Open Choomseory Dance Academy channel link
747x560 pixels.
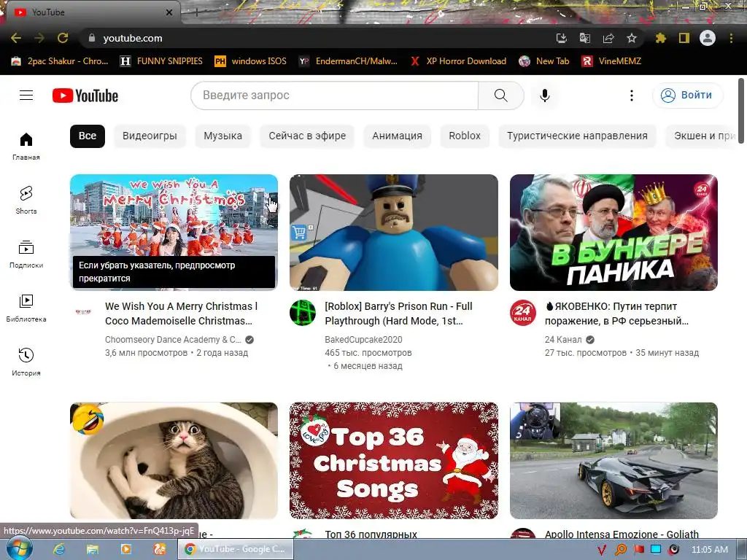coord(174,340)
